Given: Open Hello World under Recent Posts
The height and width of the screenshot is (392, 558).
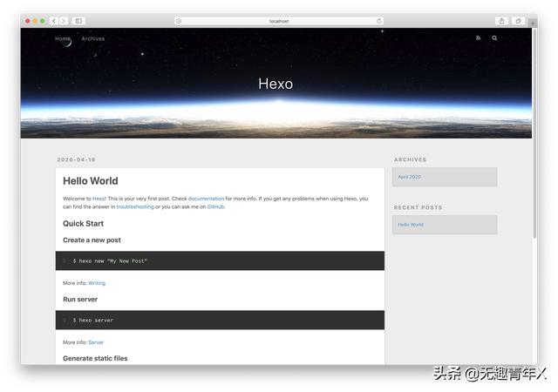Looking at the screenshot, I should coord(411,225).
